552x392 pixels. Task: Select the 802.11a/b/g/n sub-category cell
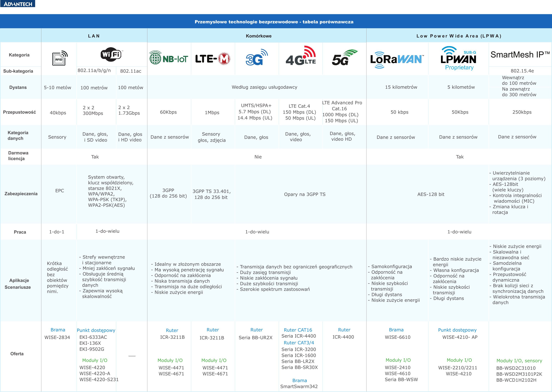coord(94,70)
